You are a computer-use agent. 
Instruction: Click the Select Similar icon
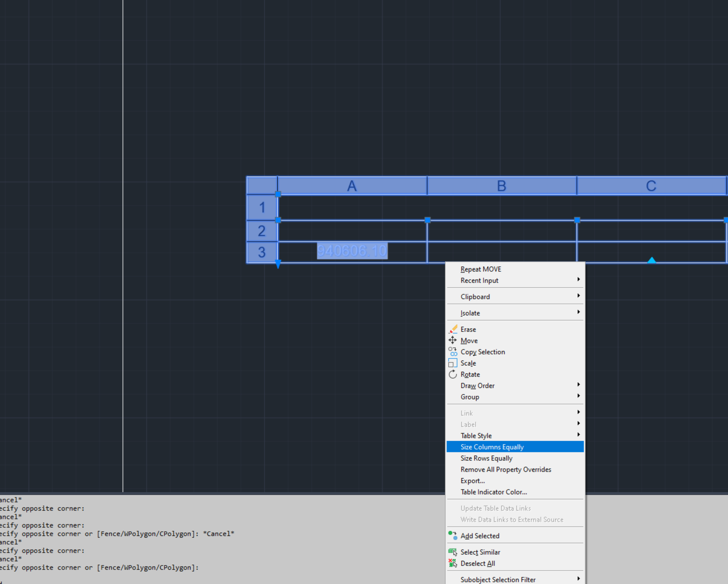pyautogui.click(x=453, y=552)
